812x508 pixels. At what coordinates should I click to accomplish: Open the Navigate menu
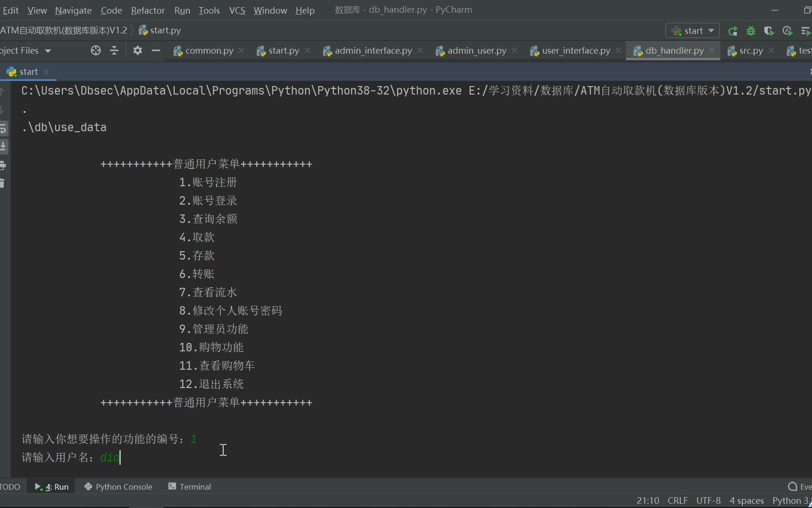click(73, 10)
